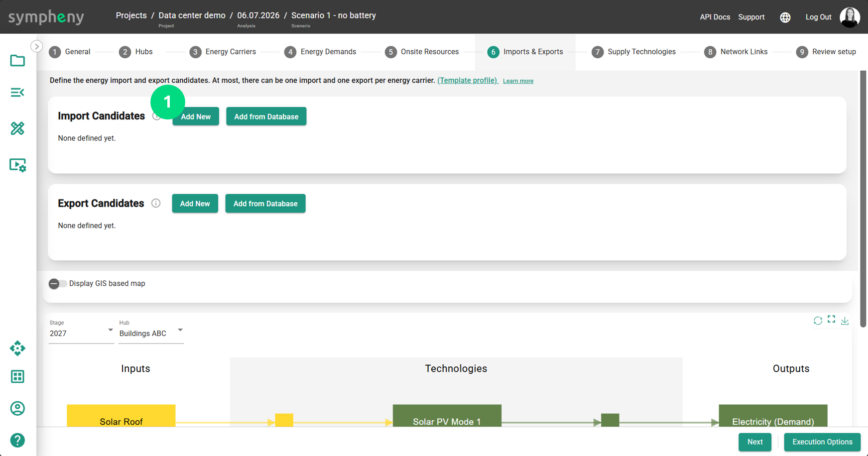Open the Template profile link
This screenshot has height=456, width=868.
pyautogui.click(x=467, y=80)
